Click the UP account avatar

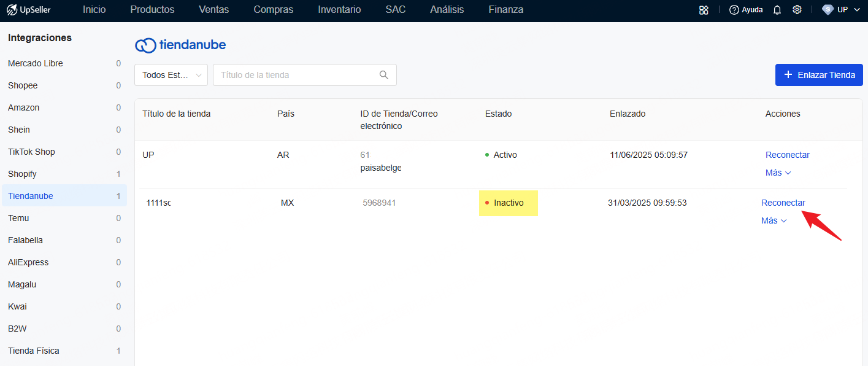[x=828, y=10]
